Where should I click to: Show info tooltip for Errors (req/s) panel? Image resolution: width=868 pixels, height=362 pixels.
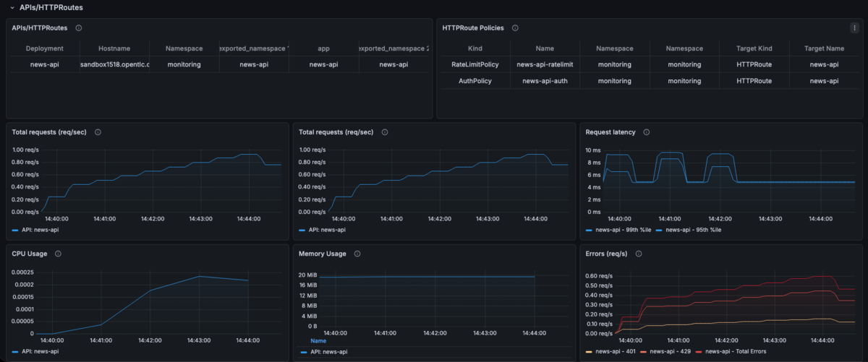(x=639, y=254)
